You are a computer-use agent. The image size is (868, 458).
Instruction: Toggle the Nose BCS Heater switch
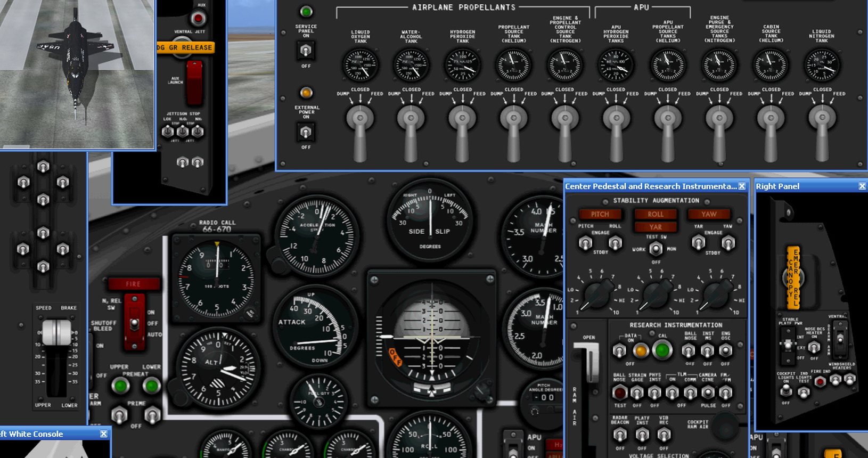pyautogui.click(x=814, y=348)
